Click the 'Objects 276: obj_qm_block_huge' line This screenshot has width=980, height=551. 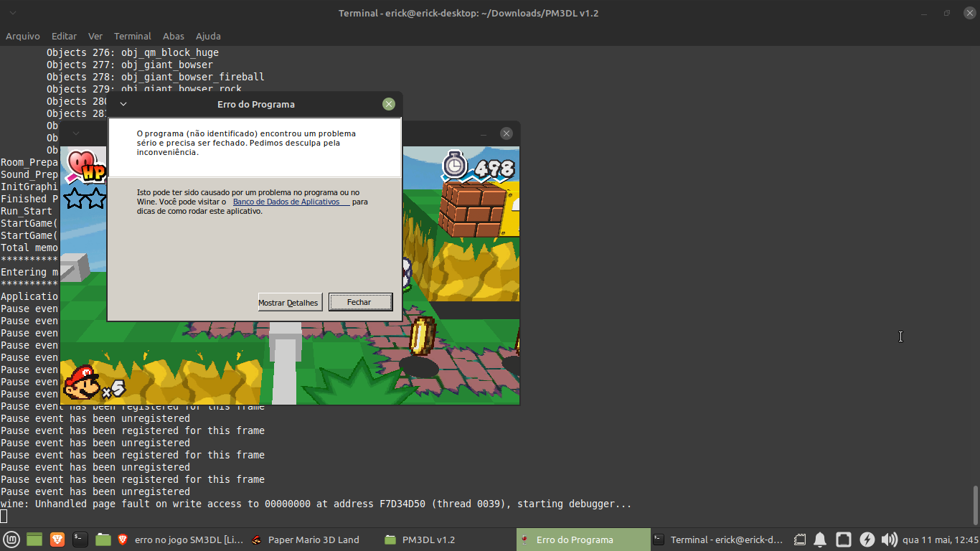tap(133, 52)
